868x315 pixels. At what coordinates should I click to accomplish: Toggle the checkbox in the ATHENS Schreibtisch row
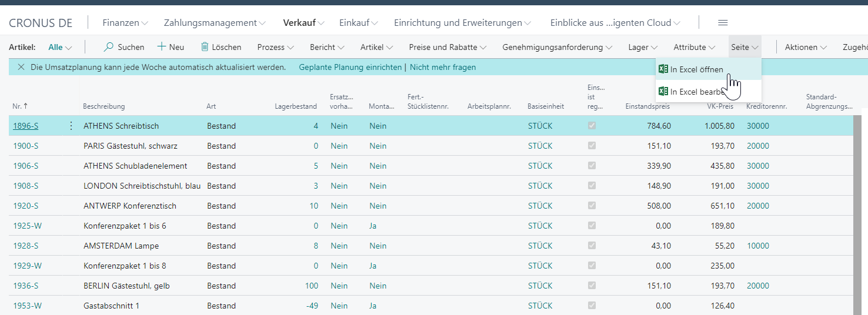(592, 126)
